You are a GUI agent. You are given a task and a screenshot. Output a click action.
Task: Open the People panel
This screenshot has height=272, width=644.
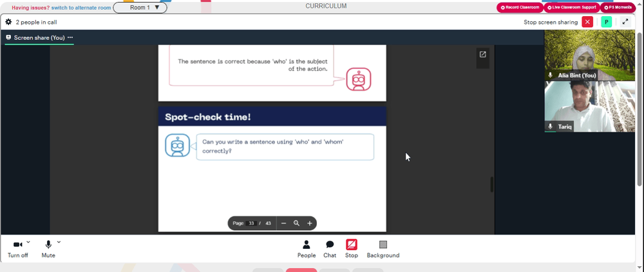pyautogui.click(x=307, y=249)
